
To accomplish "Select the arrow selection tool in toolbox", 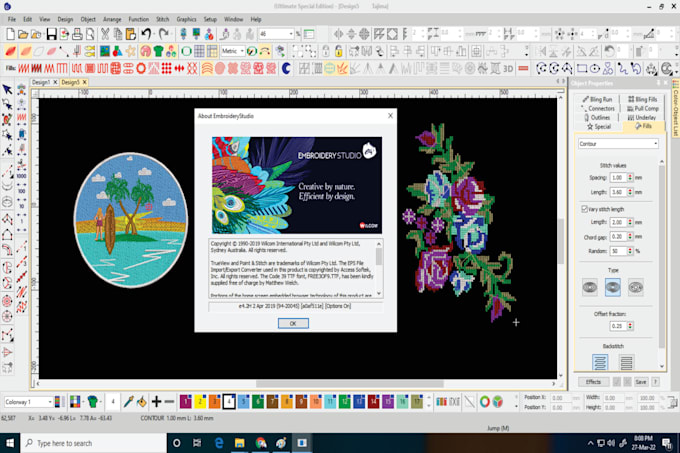I will pos(7,89).
